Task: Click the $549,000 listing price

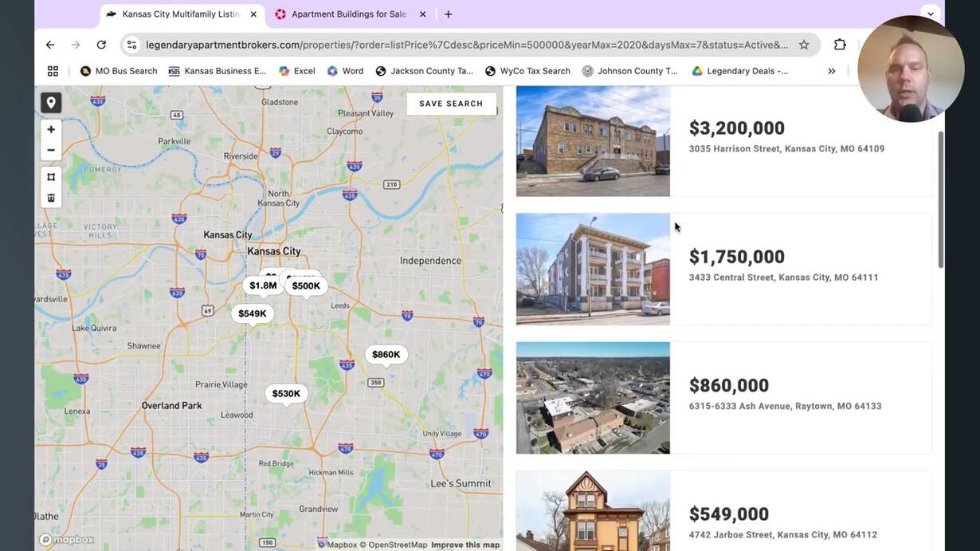Action: (x=729, y=514)
